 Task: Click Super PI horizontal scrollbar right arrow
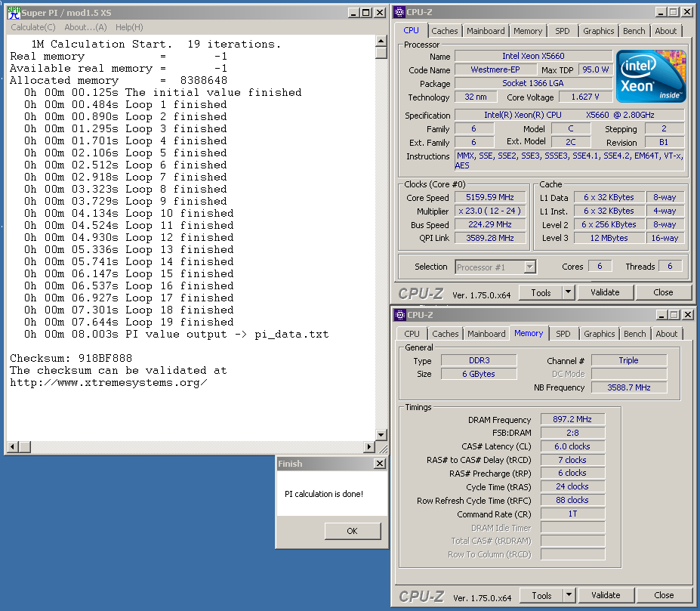[x=369, y=446]
